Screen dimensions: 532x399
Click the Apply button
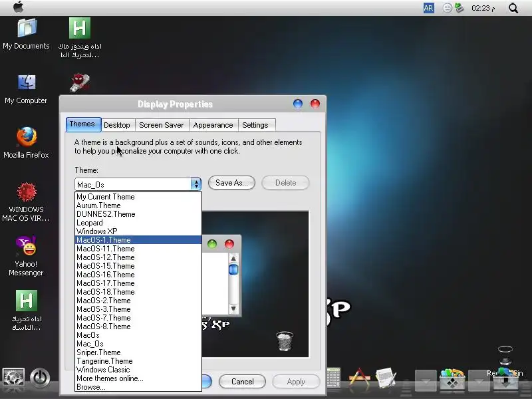[x=296, y=382]
